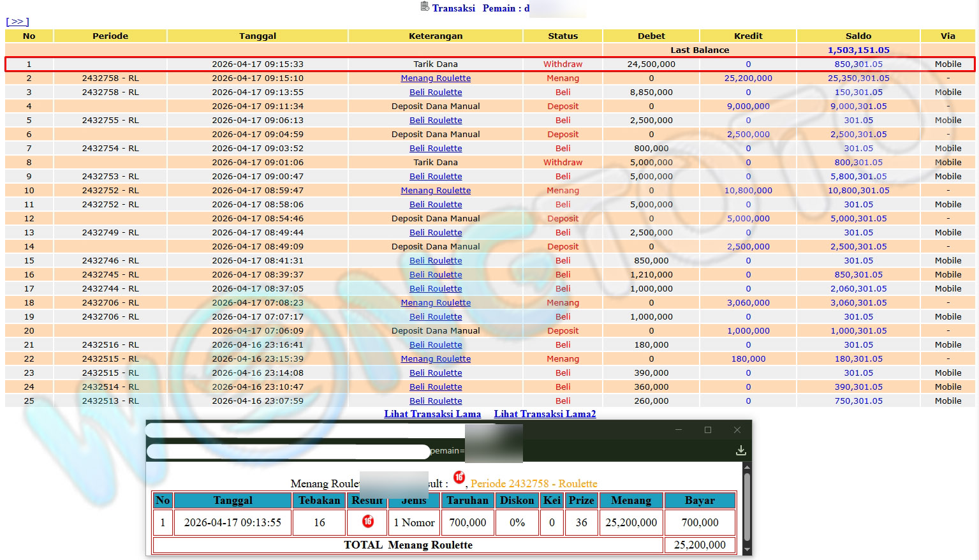This screenshot has width=979, height=560.
Task: Click the Transaksi document icon at top
Action: pyautogui.click(x=425, y=7)
